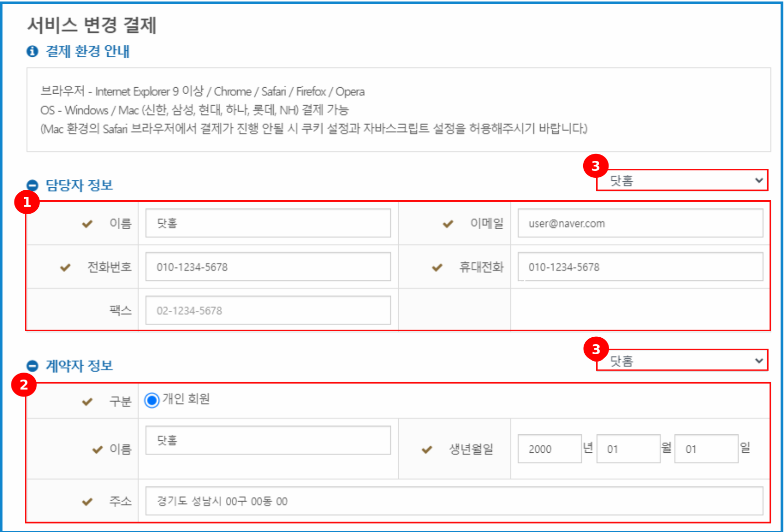Click the 결제 환경 안내 heading
784x532 pixels.
tap(88, 51)
